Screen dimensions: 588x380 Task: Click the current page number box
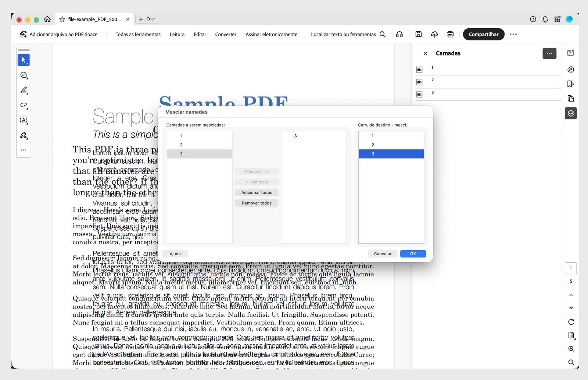pyautogui.click(x=571, y=267)
